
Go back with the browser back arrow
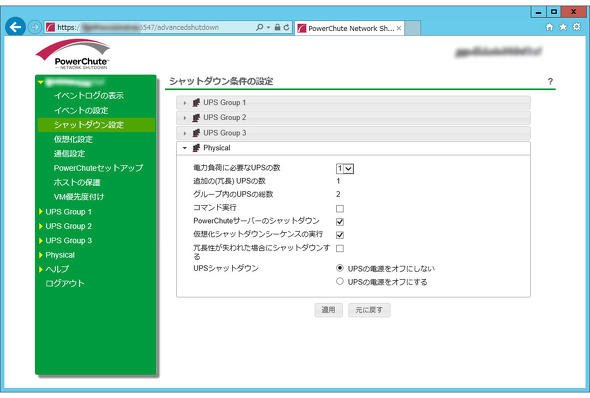pyautogui.click(x=15, y=27)
